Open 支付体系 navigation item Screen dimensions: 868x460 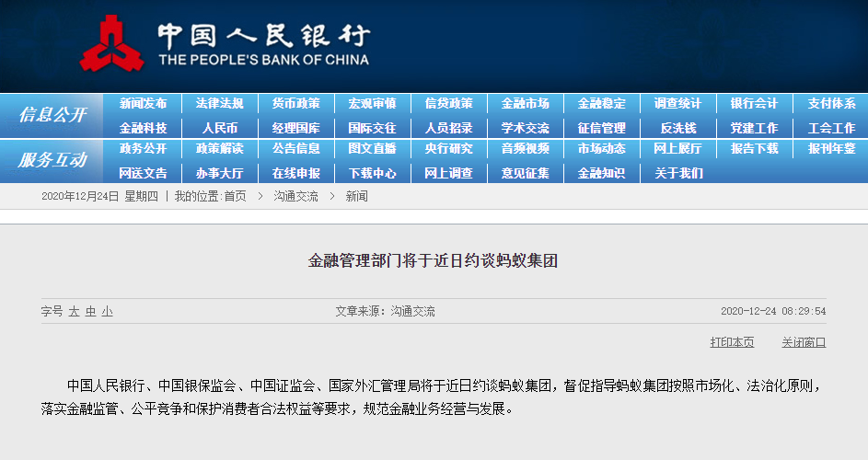tap(831, 104)
